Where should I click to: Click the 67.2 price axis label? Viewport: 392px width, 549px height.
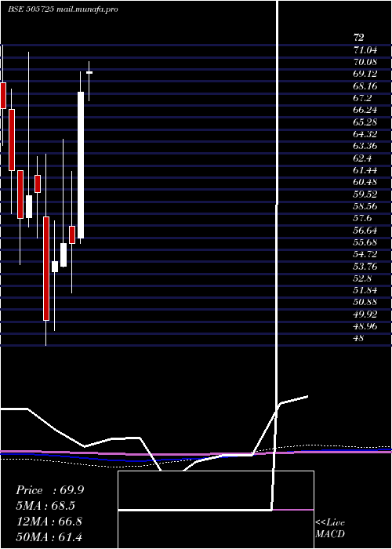pyautogui.click(x=362, y=98)
